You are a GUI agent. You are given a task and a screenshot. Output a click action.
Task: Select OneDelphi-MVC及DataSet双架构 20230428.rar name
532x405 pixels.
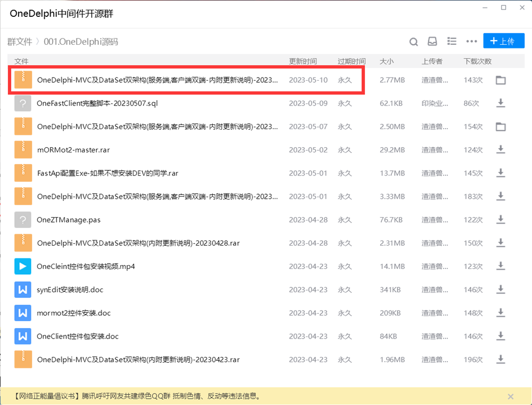coord(139,243)
